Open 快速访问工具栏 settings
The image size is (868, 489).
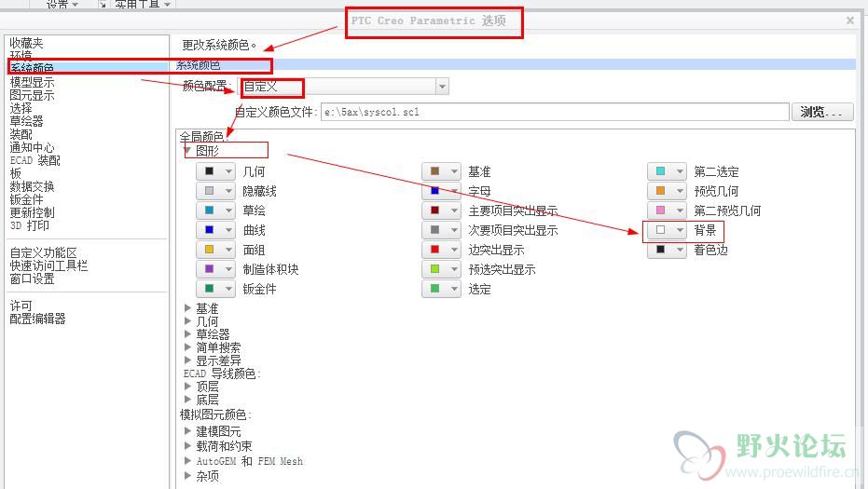[48, 265]
